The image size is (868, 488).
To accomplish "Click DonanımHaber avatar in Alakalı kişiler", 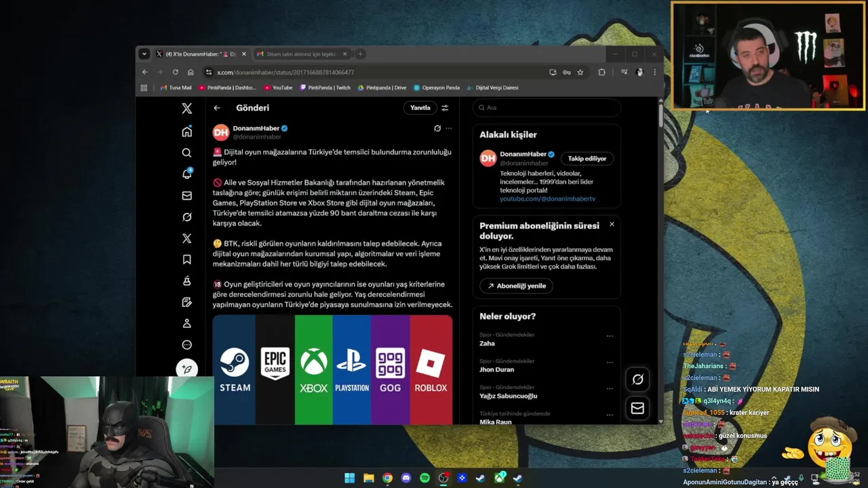I will click(x=488, y=159).
